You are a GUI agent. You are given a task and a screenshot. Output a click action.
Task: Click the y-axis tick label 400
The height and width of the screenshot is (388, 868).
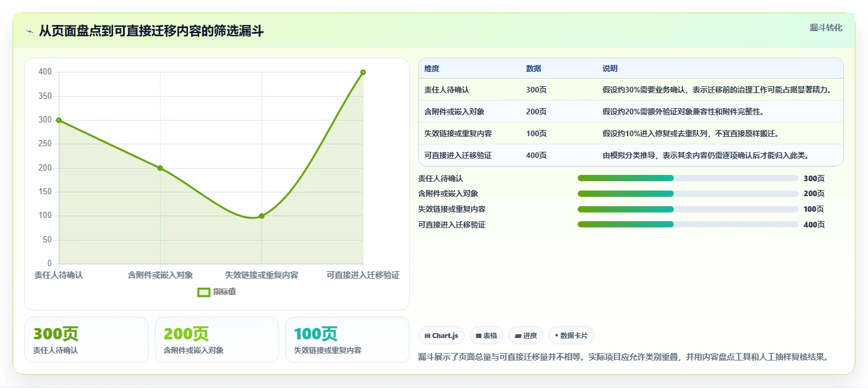[45, 72]
